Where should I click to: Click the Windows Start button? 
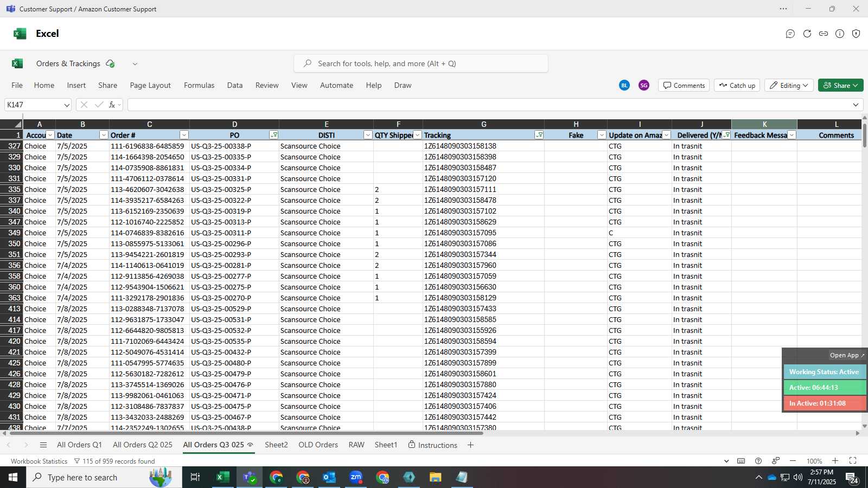click(x=13, y=477)
